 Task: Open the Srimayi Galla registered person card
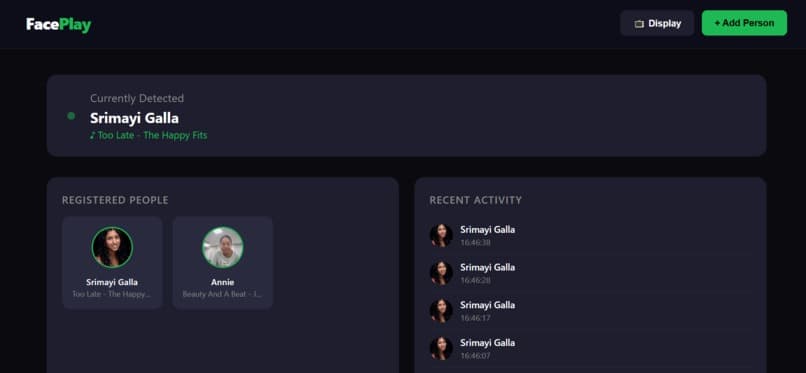(x=112, y=263)
